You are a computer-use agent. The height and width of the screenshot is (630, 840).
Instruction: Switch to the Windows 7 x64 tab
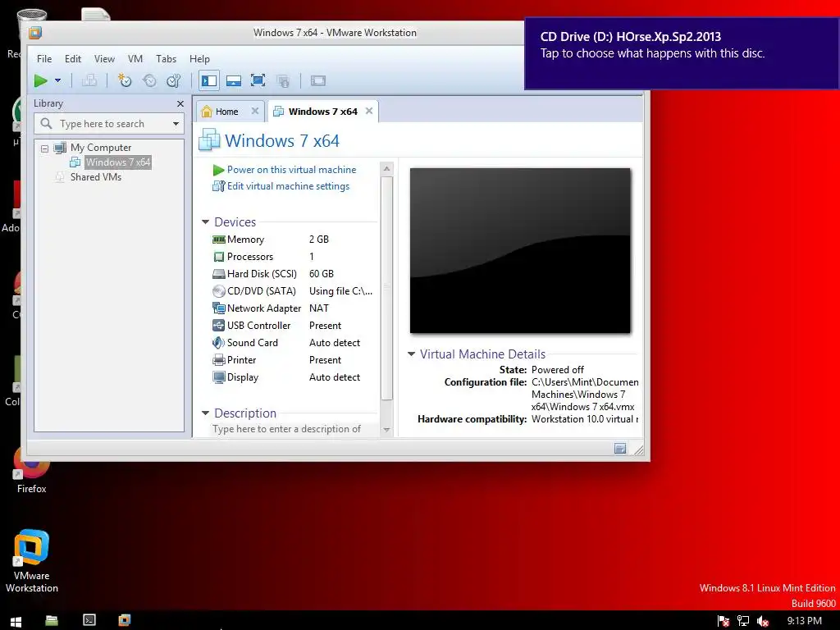pos(322,112)
